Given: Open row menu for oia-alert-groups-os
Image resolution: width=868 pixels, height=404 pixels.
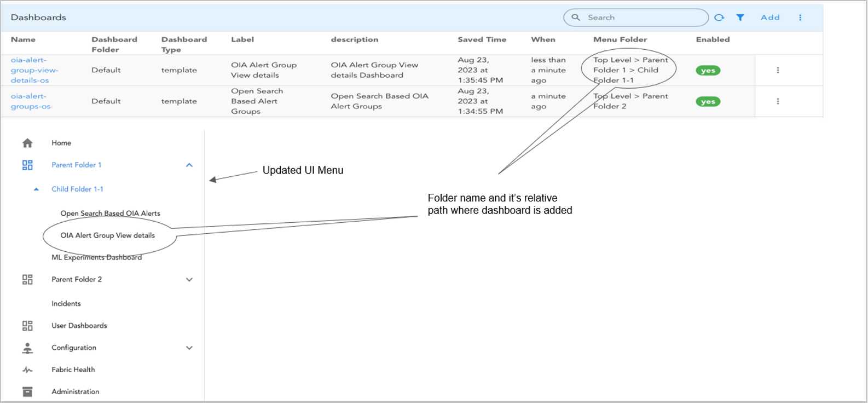Looking at the screenshot, I should (778, 101).
